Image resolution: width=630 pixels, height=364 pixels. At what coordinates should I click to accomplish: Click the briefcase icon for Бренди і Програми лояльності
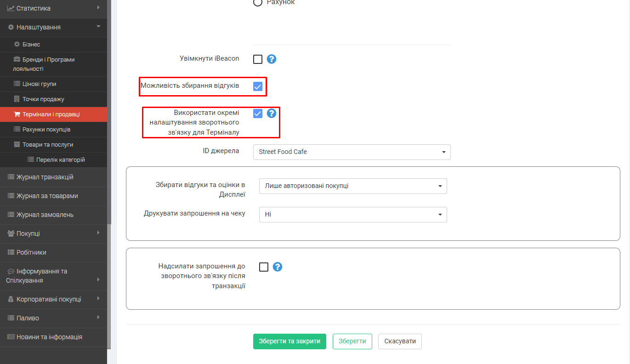(17, 60)
